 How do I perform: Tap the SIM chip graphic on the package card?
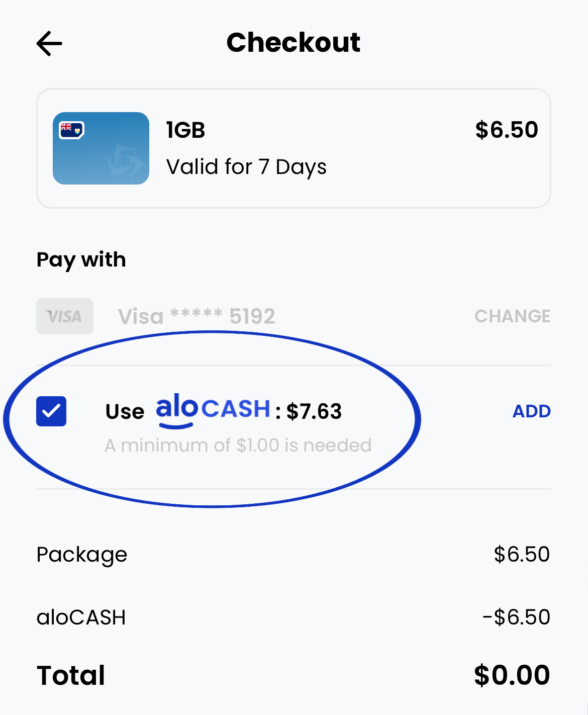(71, 129)
